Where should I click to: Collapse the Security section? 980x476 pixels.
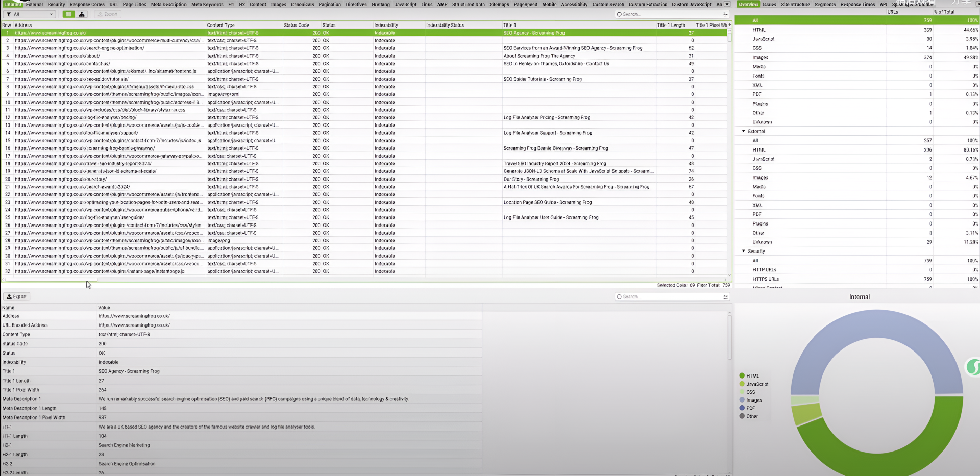(744, 251)
